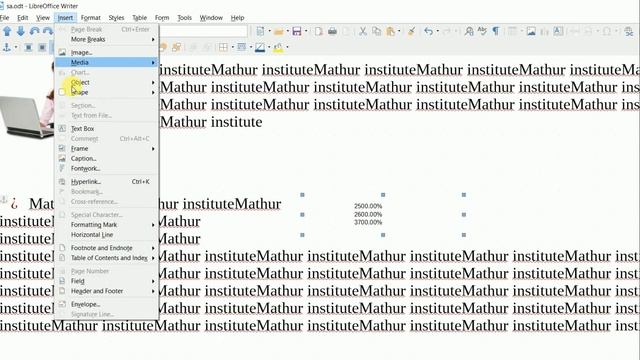Open the File menu
Screen dimensions: 640x360
click(5, 18)
